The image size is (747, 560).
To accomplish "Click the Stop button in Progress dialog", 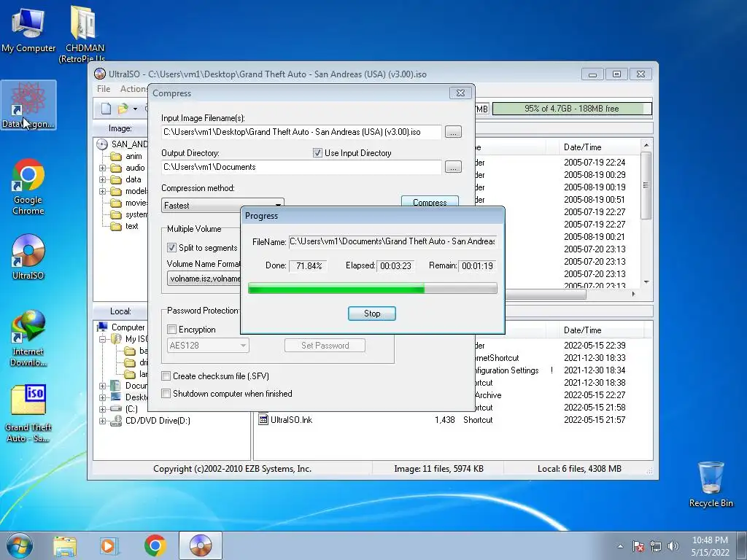I will point(371,314).
